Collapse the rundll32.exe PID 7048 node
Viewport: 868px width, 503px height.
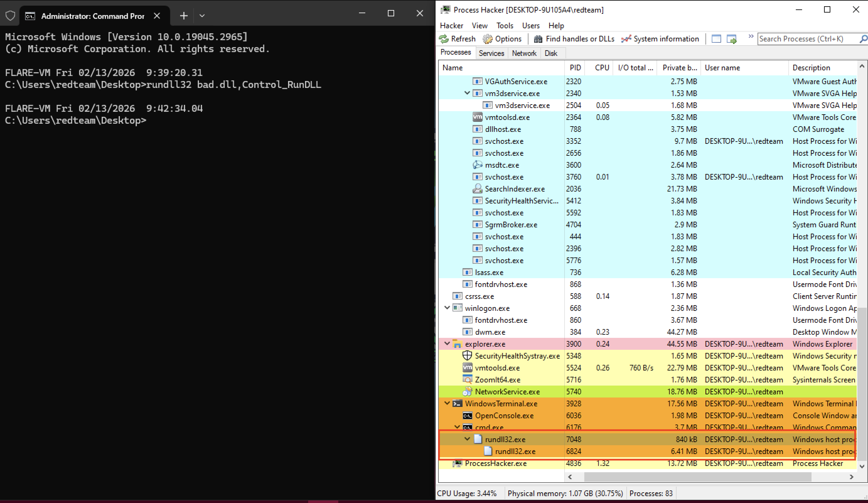467,439
